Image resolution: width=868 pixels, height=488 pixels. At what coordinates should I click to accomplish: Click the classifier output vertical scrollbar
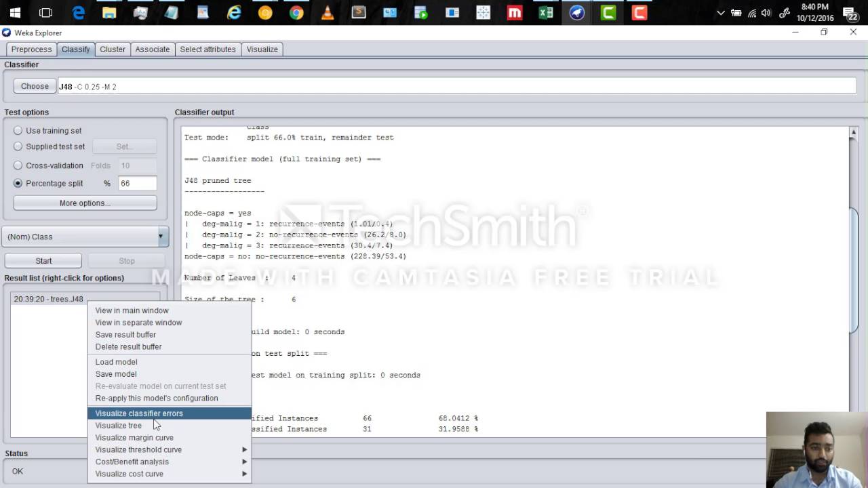(x=854, y=271)
